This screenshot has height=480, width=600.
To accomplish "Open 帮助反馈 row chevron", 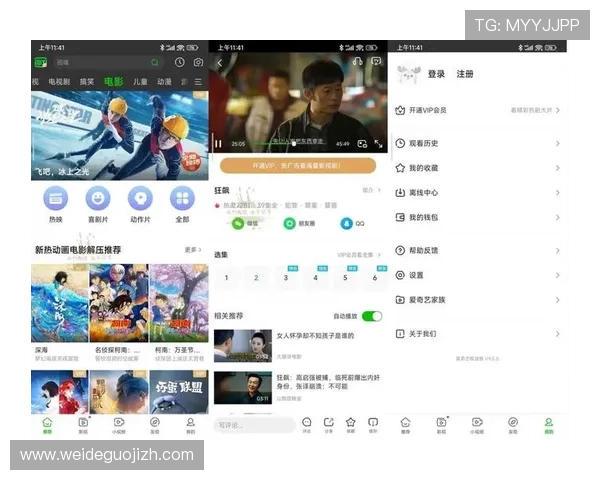I will click(x=558, y=251).
